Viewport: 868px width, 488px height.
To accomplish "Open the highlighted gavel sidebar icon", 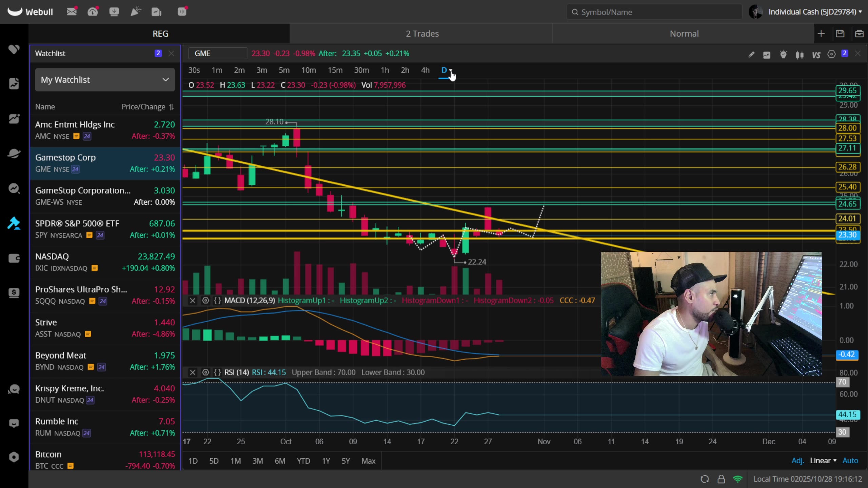I will click(x=14, y=223).
